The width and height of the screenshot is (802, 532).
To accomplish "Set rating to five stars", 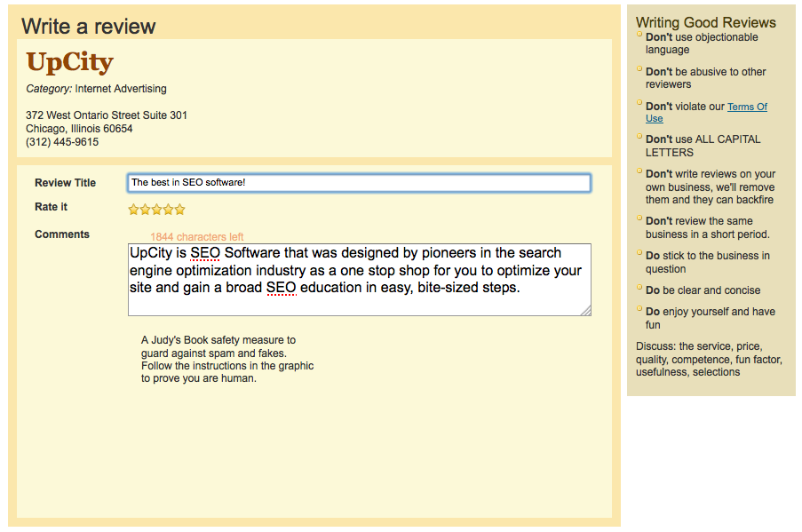I will [179, 210].
